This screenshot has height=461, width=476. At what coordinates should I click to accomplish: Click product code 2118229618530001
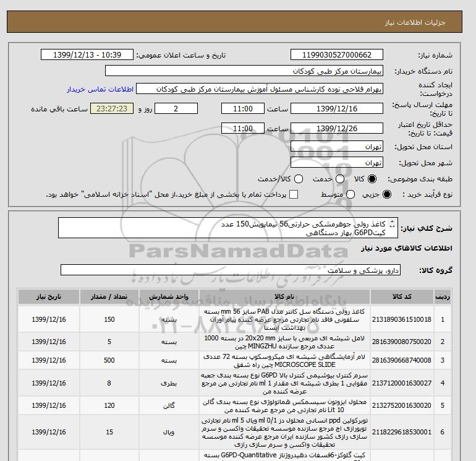pyautogui.click(x=402, y=432)
